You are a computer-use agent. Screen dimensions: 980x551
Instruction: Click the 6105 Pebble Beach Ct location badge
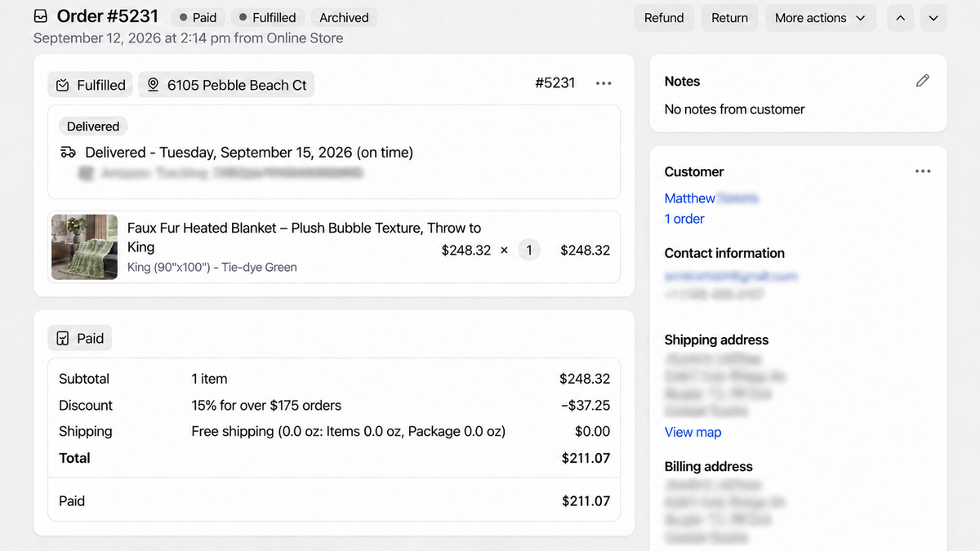coord(227,85)
